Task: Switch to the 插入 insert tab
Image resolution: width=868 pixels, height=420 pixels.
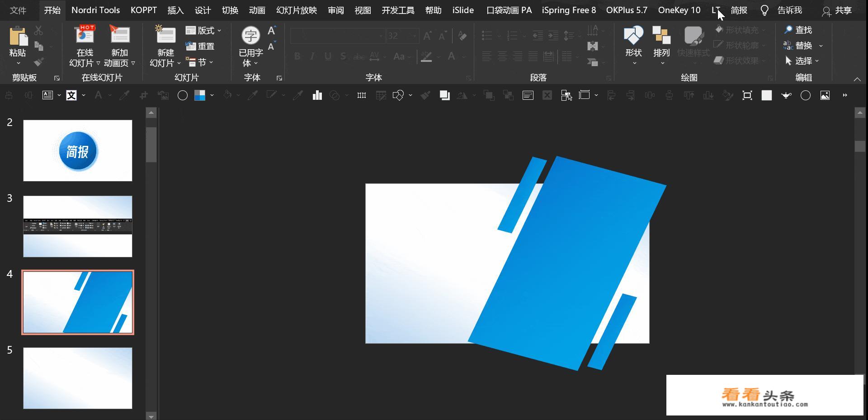Action: coord(175,10)
